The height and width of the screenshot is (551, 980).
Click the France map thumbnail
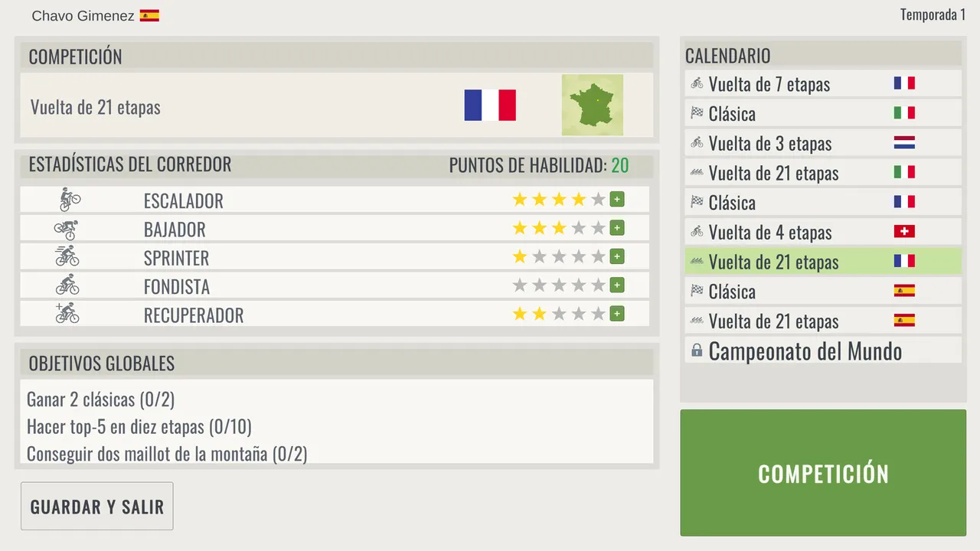coord(592,105)
